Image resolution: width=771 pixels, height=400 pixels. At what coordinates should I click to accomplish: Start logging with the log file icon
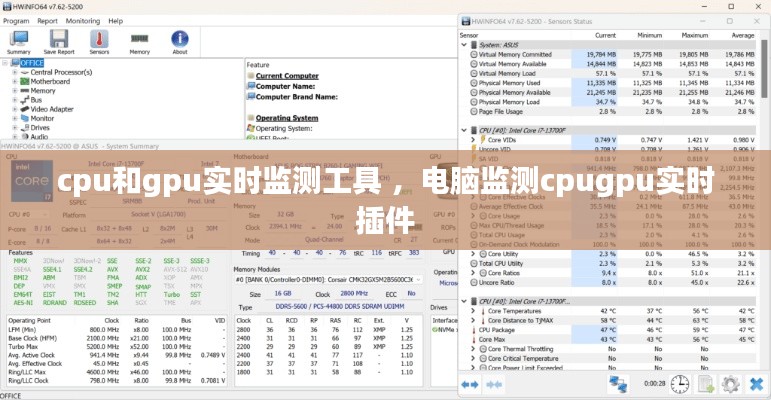[706, 384]
